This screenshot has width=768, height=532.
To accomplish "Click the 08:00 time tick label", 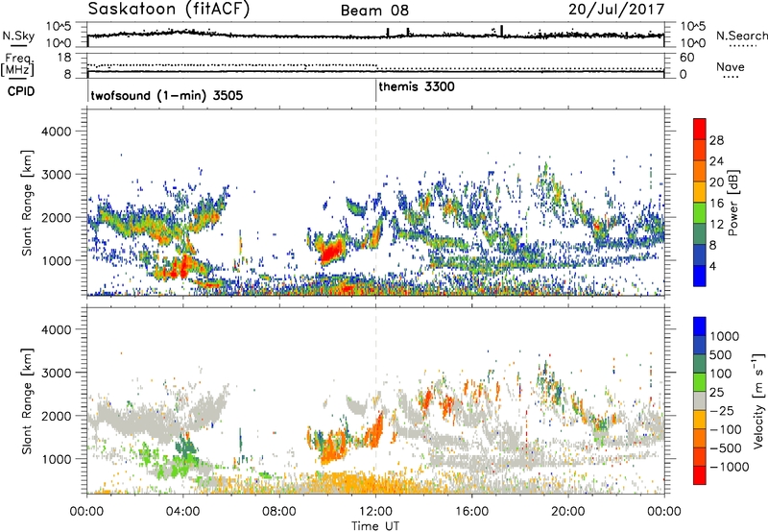I will click(x=279, y=512).
